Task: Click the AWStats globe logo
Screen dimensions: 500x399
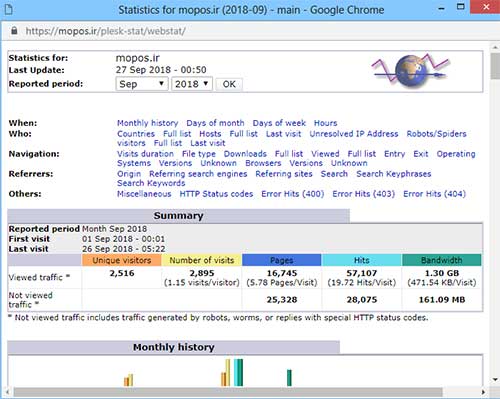Action: pyautogui.click(x=410, y=70)
